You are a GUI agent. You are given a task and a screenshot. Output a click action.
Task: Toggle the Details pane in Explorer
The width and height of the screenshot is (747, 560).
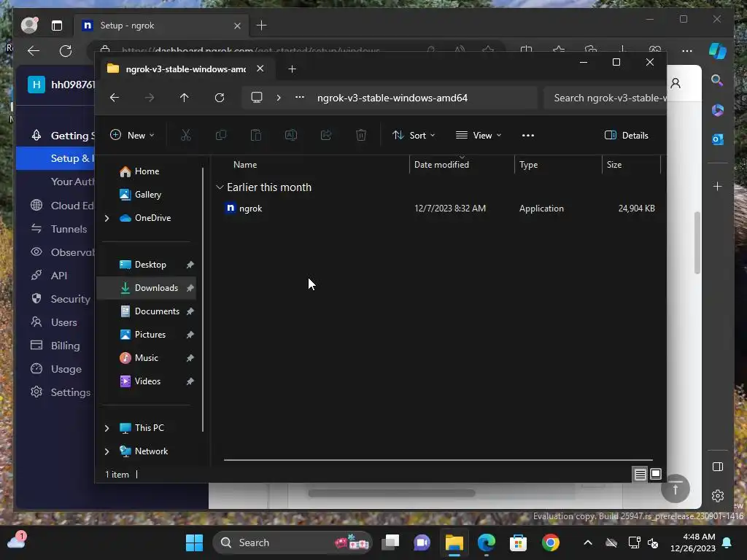627,135
